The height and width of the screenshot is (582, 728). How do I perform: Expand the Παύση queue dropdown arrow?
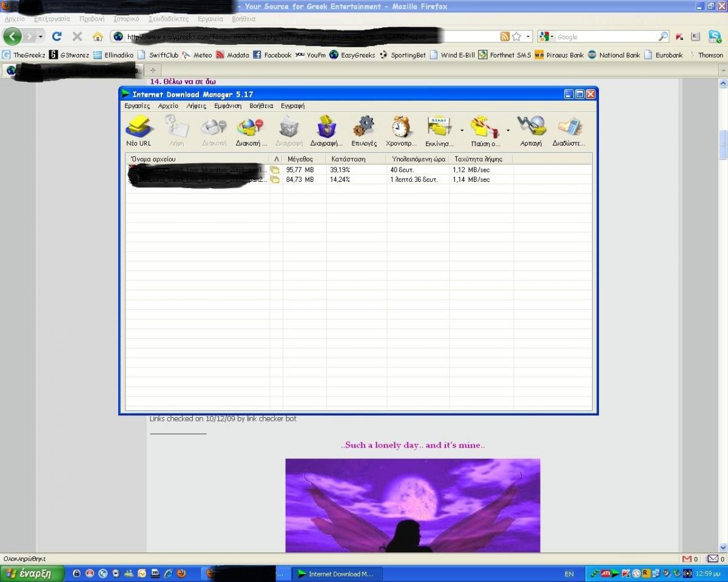pos(508,130)
